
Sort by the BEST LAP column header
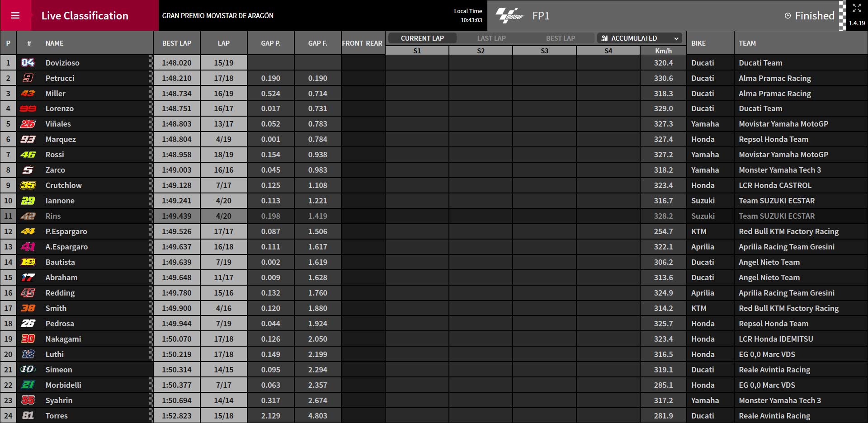tap(177, 43)
